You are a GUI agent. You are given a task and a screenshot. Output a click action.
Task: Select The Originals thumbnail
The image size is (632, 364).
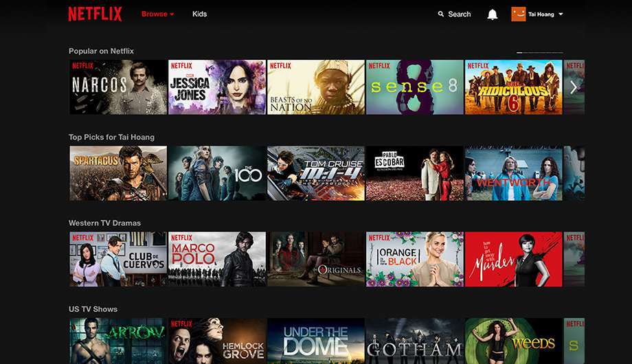[x=315, y=259]
